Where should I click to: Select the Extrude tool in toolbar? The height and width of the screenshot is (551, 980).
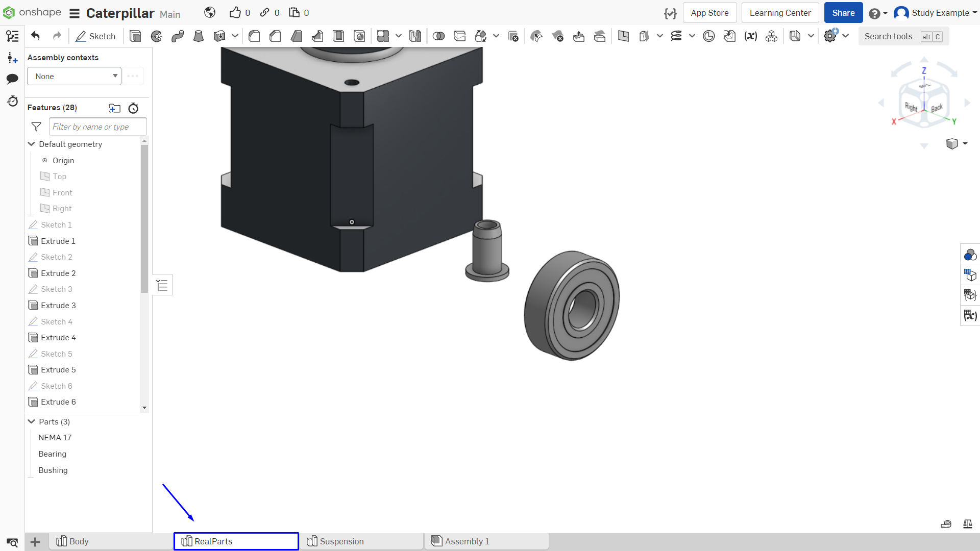click(135, 36)
